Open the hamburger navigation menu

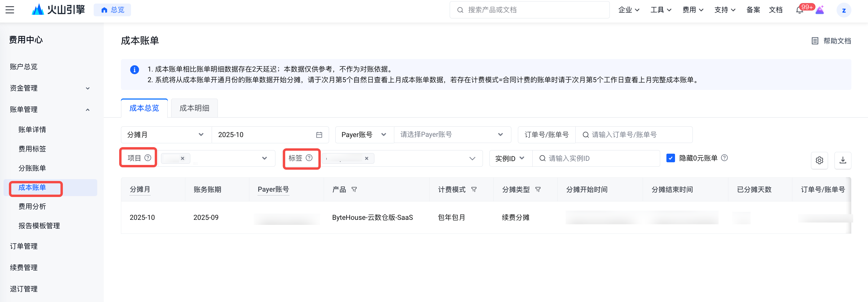tap(10, 10)
